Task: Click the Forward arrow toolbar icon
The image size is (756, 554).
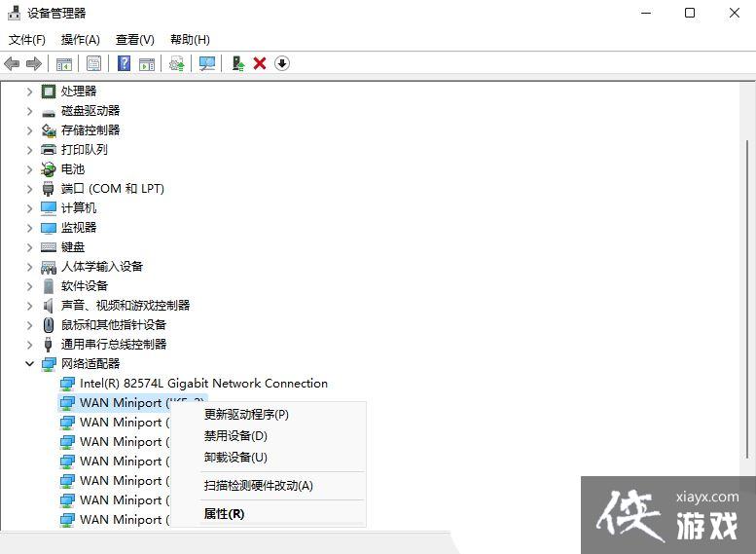Action: point(34,63)
